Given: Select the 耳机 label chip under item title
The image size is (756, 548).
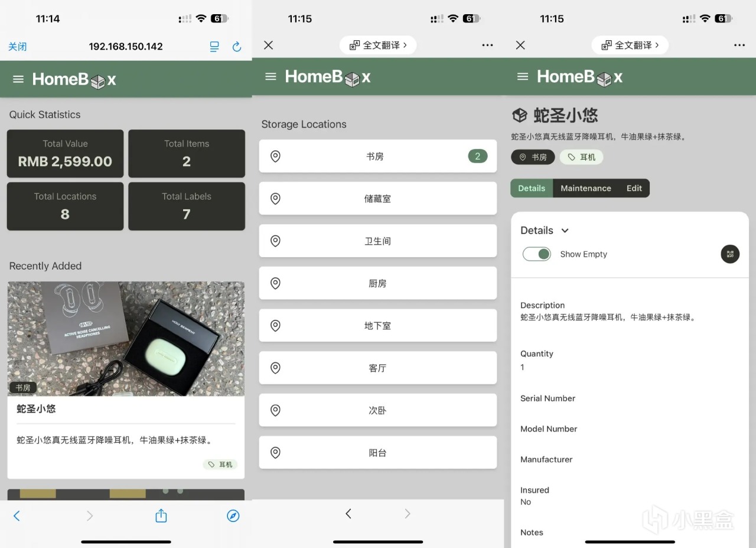Looking at the screenshot, I should [581, 157].
